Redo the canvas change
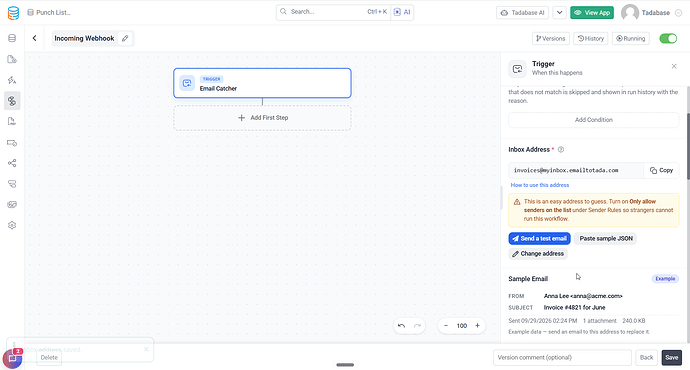The height and width of the screenshot is (370, 690). click(x=417, y=326)
